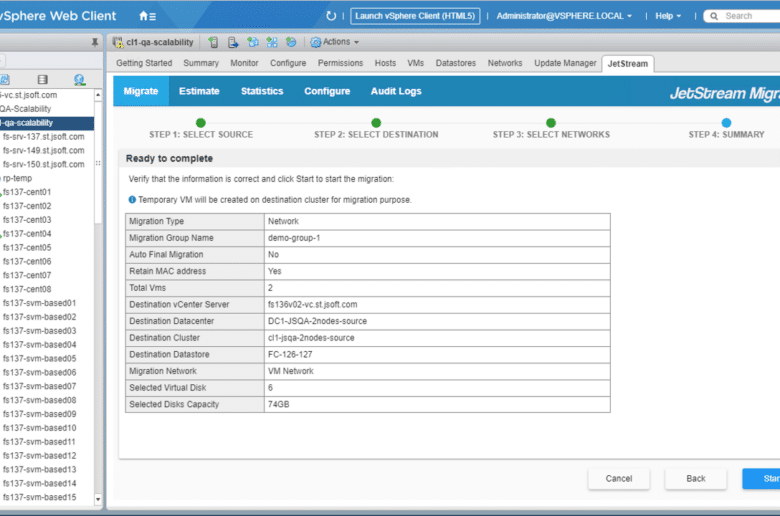Pin the navigator panel with the pin icon
This screenshot has width=780, height=516.
95,42
